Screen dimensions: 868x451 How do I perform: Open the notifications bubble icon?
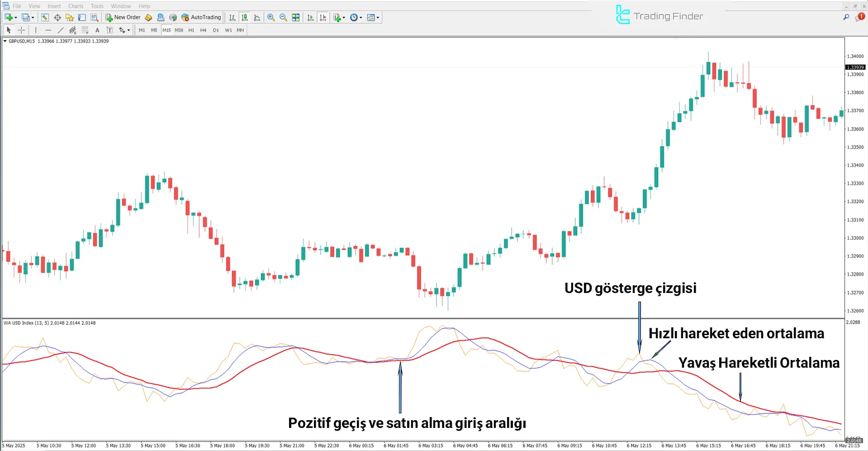tap(859, 17)
